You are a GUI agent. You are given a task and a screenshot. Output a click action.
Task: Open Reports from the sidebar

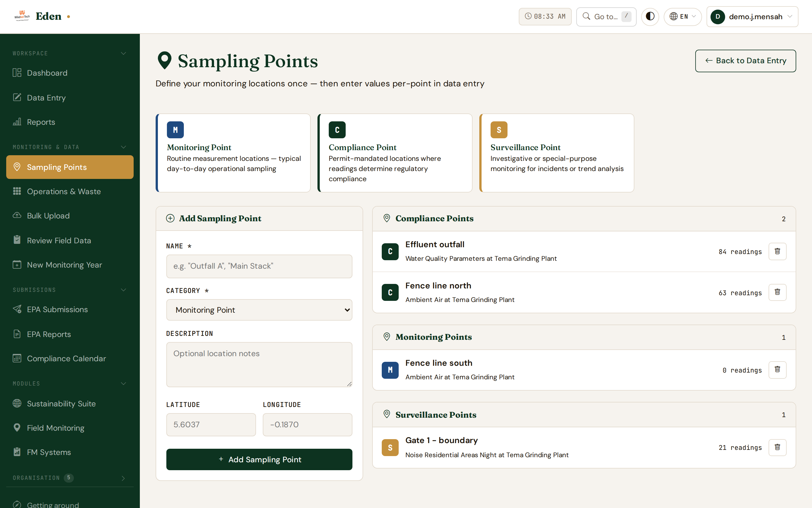pos(70,122)
